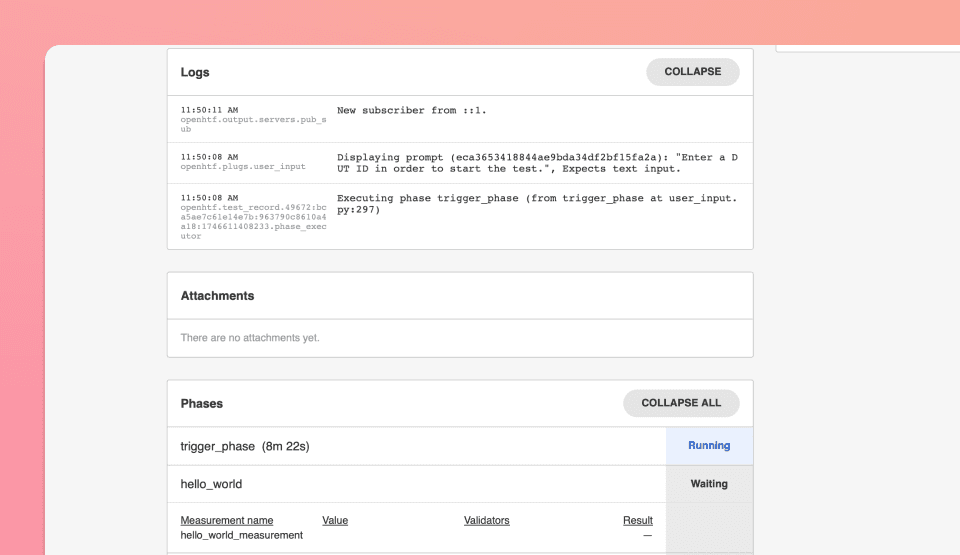Click the Measurement name column header

point(227,520)
